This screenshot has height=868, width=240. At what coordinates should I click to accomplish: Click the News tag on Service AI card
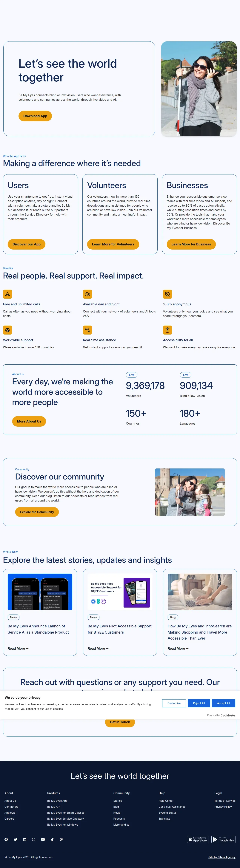click(x=13, y=617)
